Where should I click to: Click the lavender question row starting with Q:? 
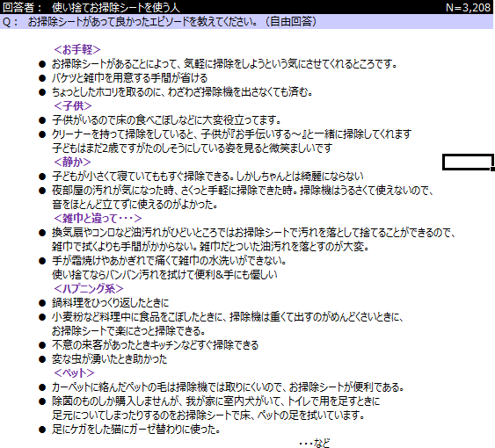(x=246, y=22)
